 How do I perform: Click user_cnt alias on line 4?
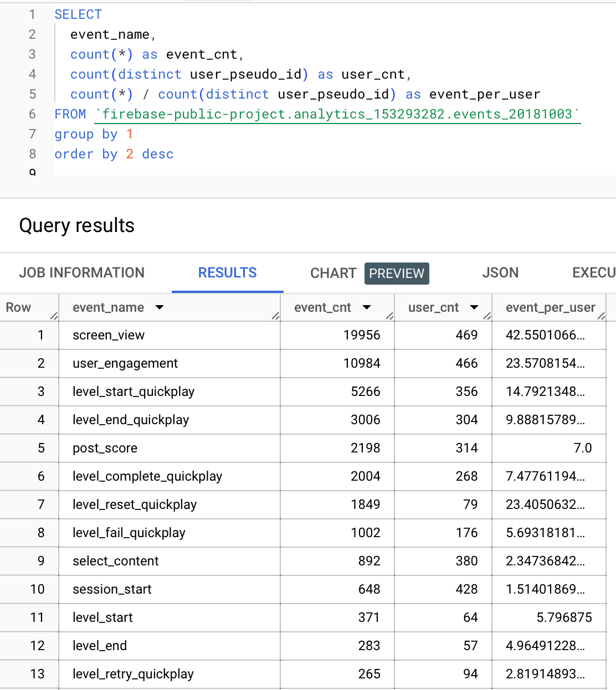pos(373,74)
